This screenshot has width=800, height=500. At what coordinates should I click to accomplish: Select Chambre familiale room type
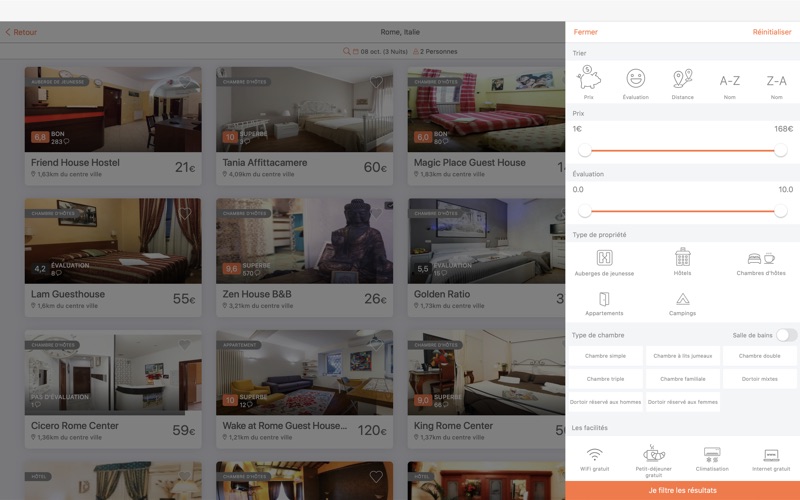point(683,379)
